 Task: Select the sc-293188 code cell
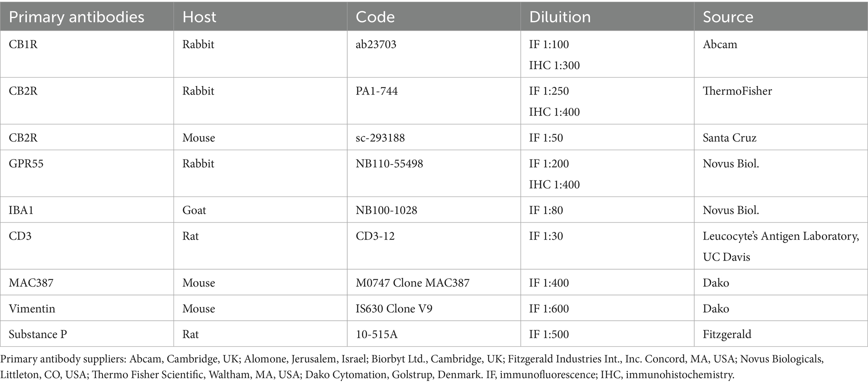click(380, 138)
